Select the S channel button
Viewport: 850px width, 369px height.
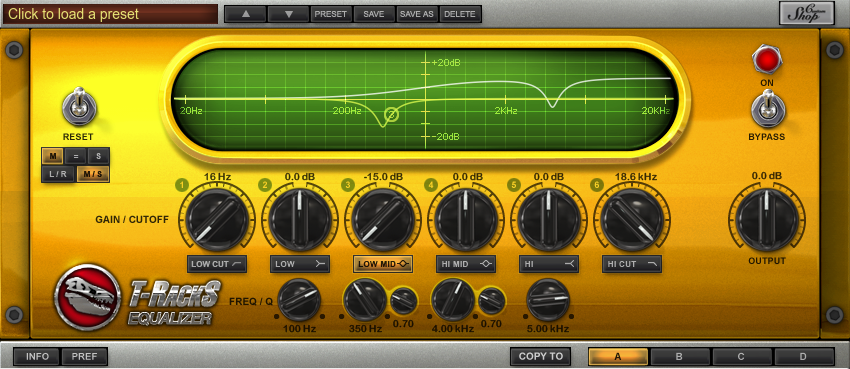98,156
